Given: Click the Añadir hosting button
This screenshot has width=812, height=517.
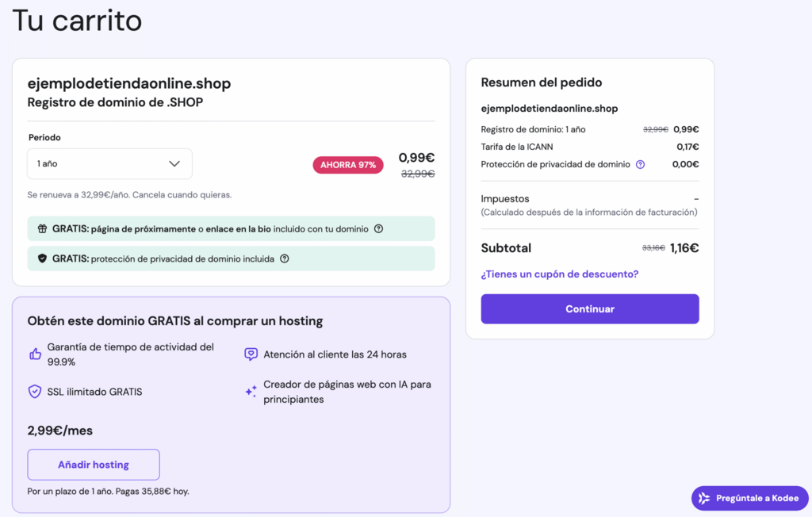Looking at the screenshot, I should click(94, 465).
